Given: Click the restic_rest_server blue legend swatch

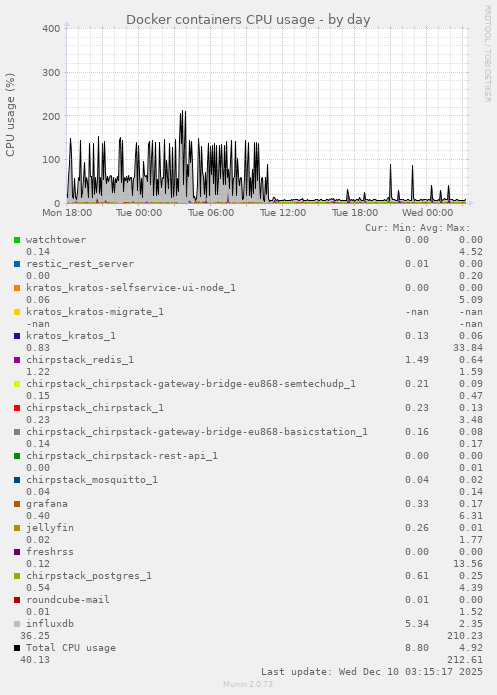Looking at the screenshot, I should click(x=17, y=264).
